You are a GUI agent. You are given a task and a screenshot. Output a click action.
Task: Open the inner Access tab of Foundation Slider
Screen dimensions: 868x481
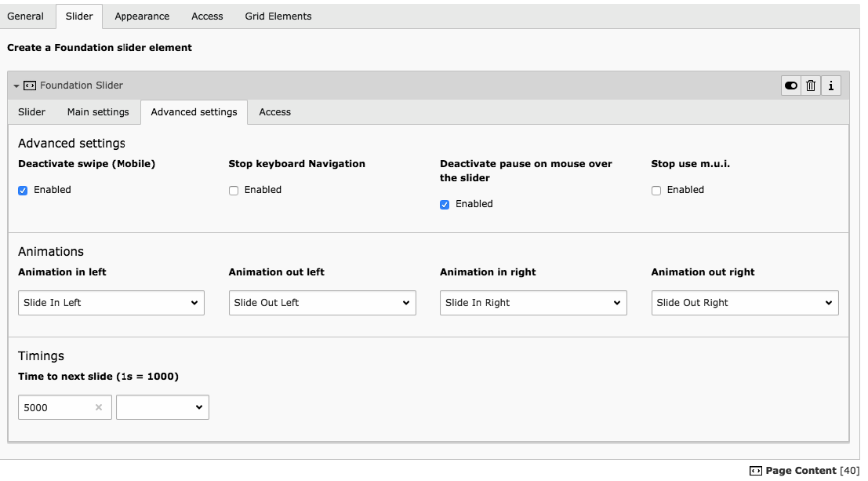(274, 112)
